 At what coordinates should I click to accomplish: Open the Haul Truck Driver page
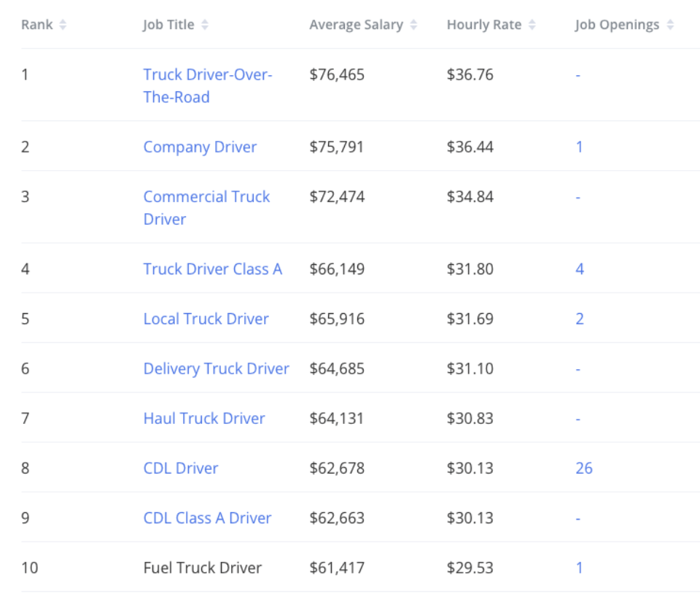(x=204, y=418)
